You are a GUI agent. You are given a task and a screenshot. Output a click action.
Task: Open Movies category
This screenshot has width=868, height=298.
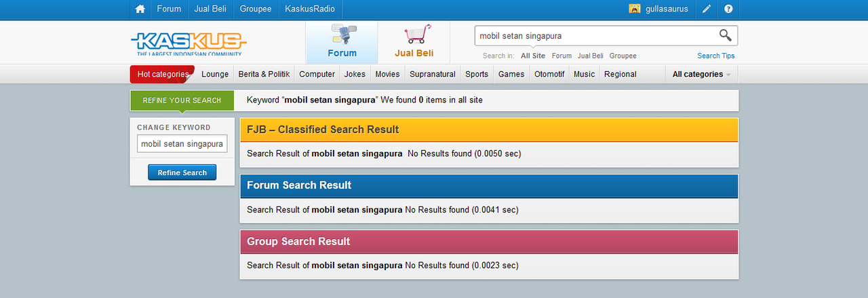click(x=387, y=74)
